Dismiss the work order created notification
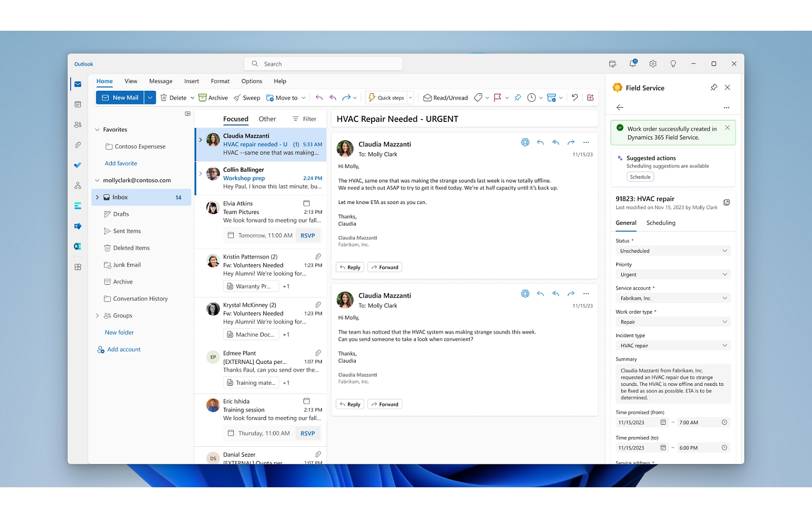 click(728, 128)
